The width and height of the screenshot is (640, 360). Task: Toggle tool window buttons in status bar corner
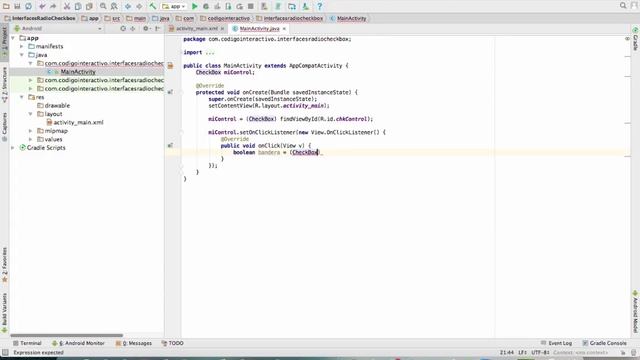coord(5,353)
